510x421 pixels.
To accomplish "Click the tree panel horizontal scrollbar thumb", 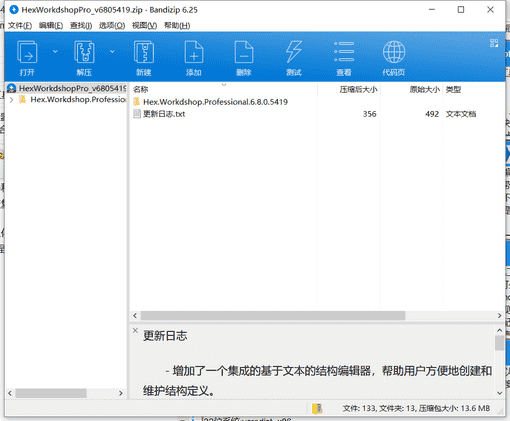I will point(51,393).
